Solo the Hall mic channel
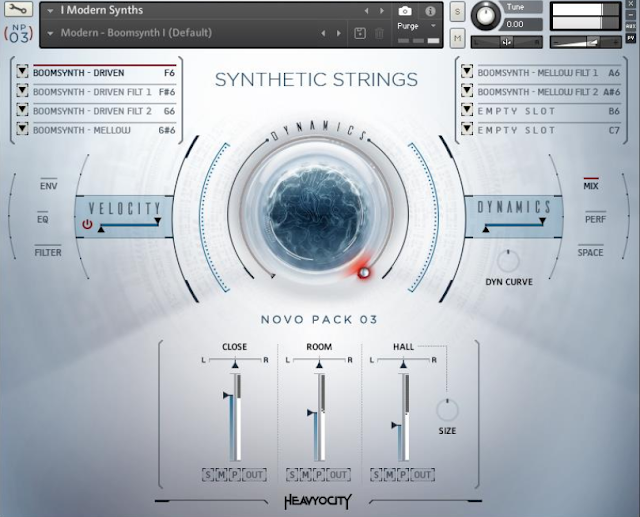 (376, 475)
